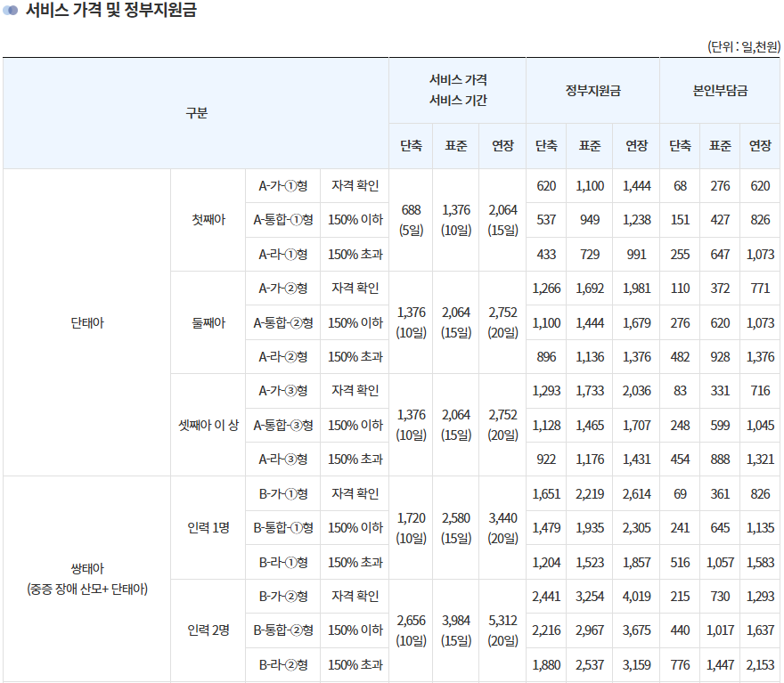Screen dimensions: 784x683
Task: Click the '정부지원금' column group header
Action: tap(593, 91)
